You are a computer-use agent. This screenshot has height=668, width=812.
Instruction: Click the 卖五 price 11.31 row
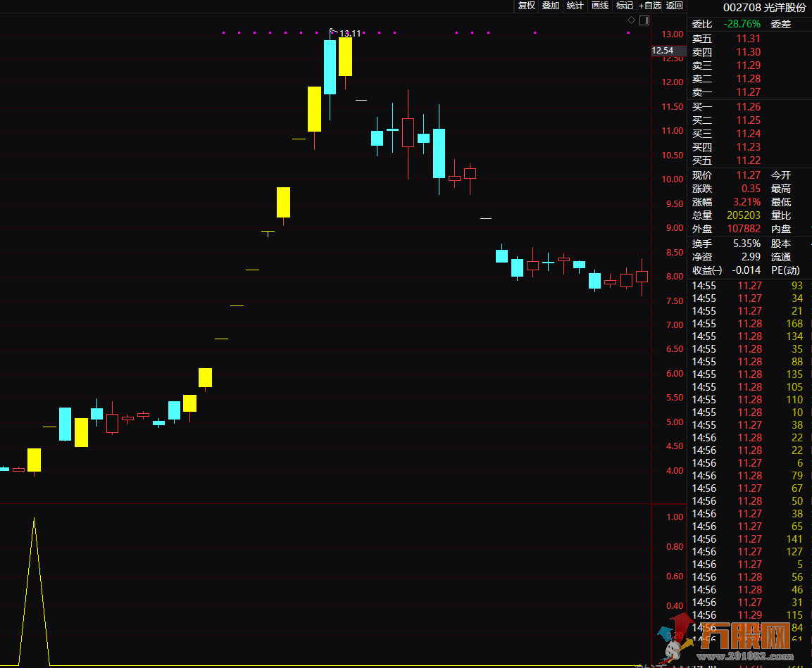pos(748,39)
